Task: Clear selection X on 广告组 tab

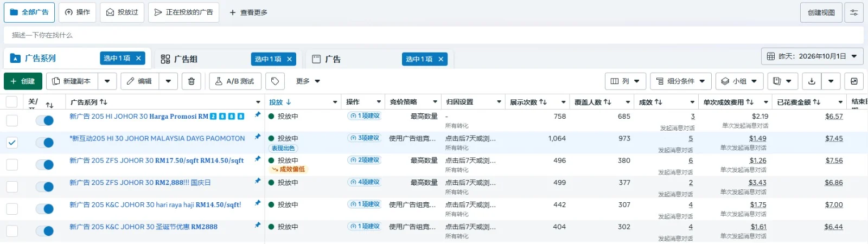Action: coord(289,59)
